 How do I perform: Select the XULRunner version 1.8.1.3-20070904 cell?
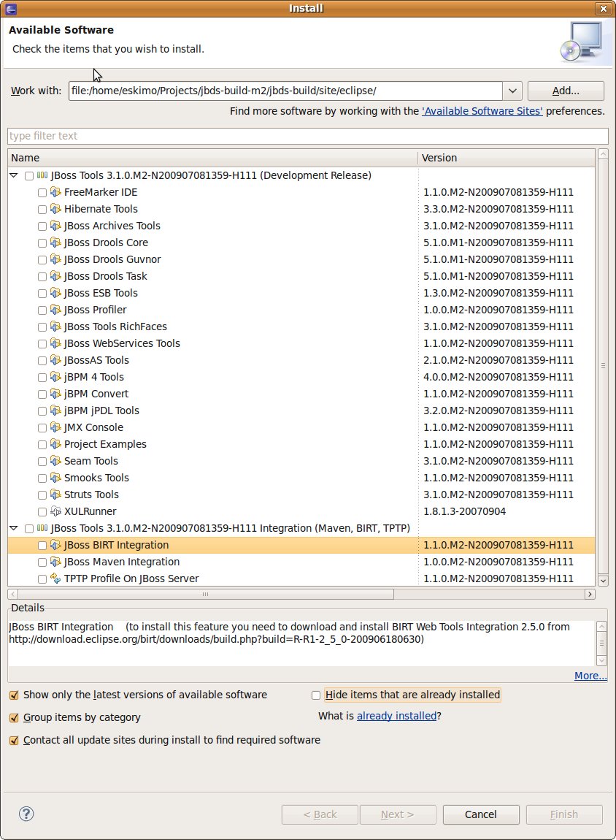[x=464, y=511]
